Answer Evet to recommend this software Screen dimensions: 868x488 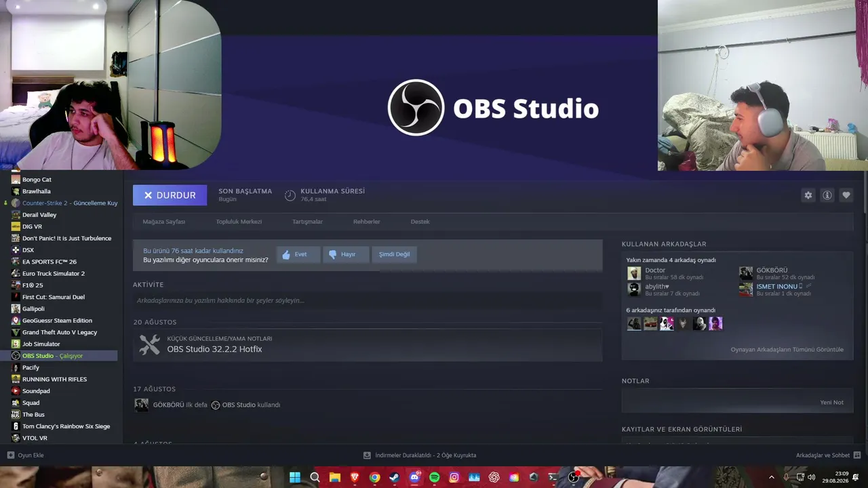[x=298, y=255]
